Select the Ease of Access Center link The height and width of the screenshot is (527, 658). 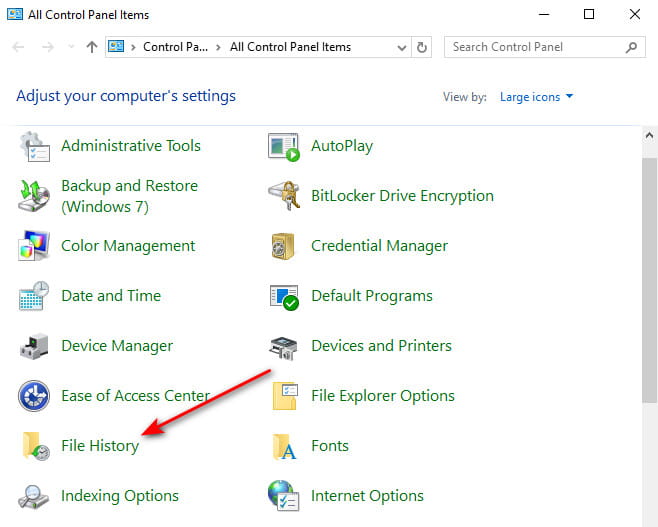click(136, 396)
